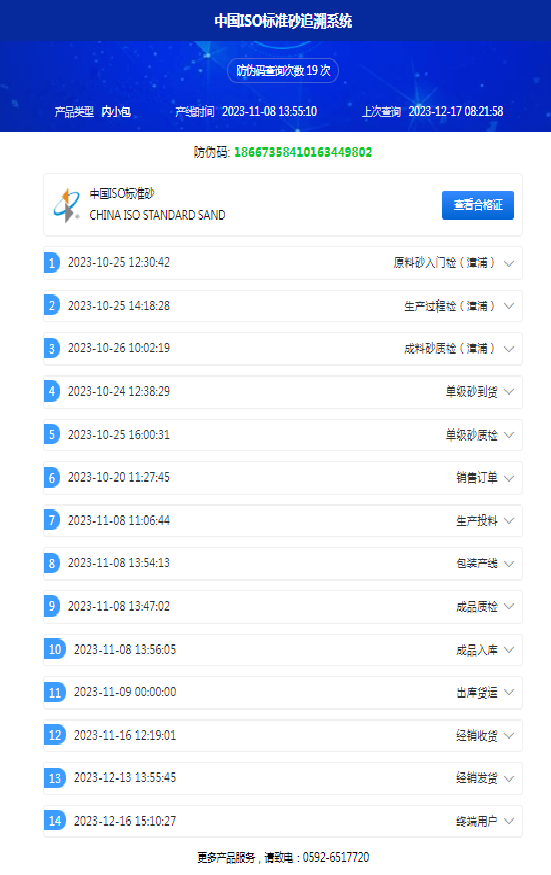Viewport: 551px width, 875px height.
Task: Click timestamp 2023-11-08 13:54:13
Action: (119, 563)
